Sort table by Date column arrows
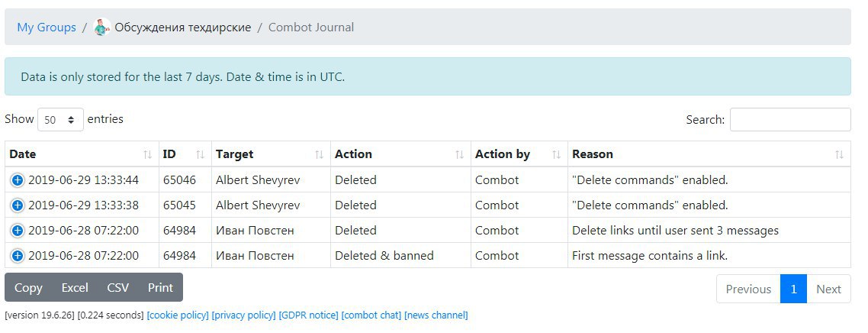This screenshot has width=868, height=333. [148, 154]
